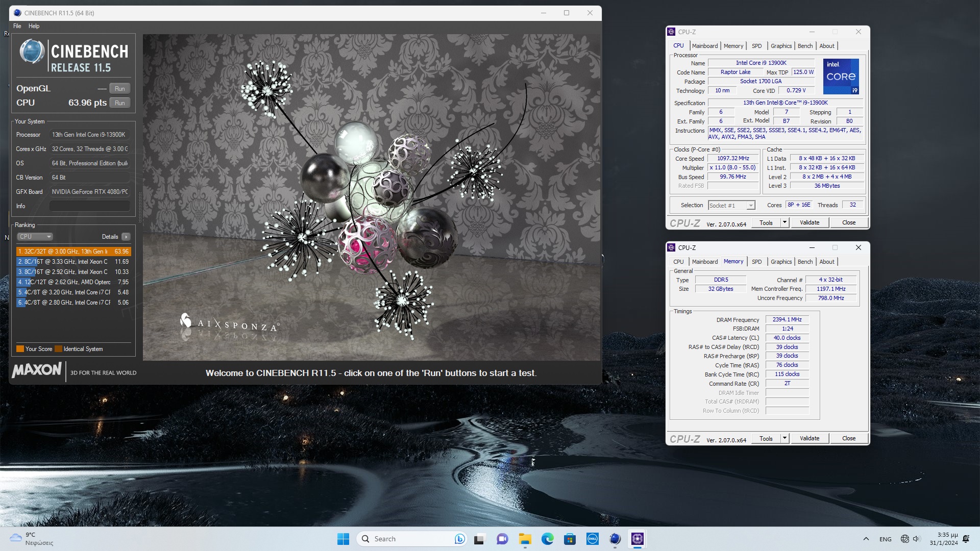Click the Details label in Ranking panel
The image size is (980, 551).
tap(110, 237)
